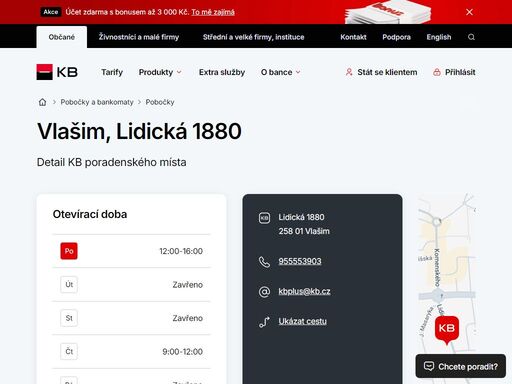Image resolution: width=512 pixels, height=384 pixels.
Task: Select the Občané tab
Action: tap(62, 37)
